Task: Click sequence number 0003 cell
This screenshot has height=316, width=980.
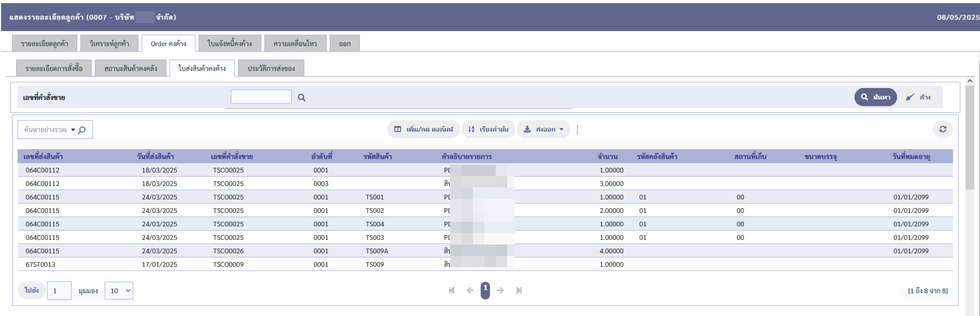Action: click(x=321, y=183)
